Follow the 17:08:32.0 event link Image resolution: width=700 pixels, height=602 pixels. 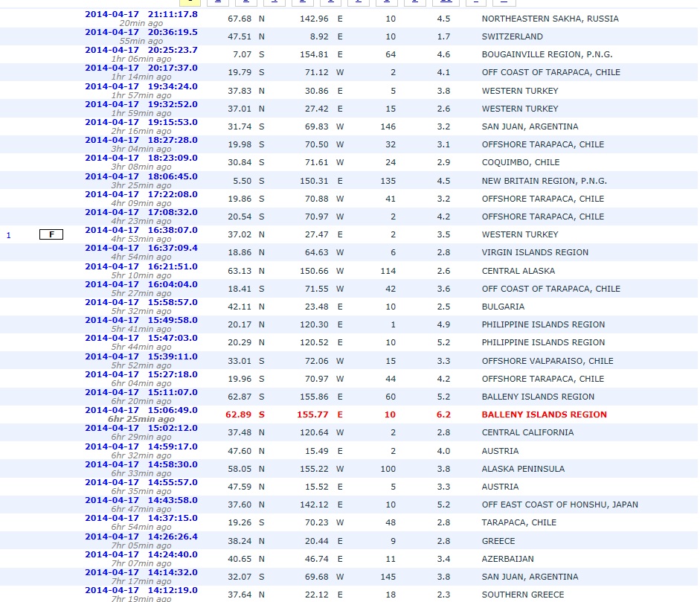pyautogui.click(x=141, y=213)
